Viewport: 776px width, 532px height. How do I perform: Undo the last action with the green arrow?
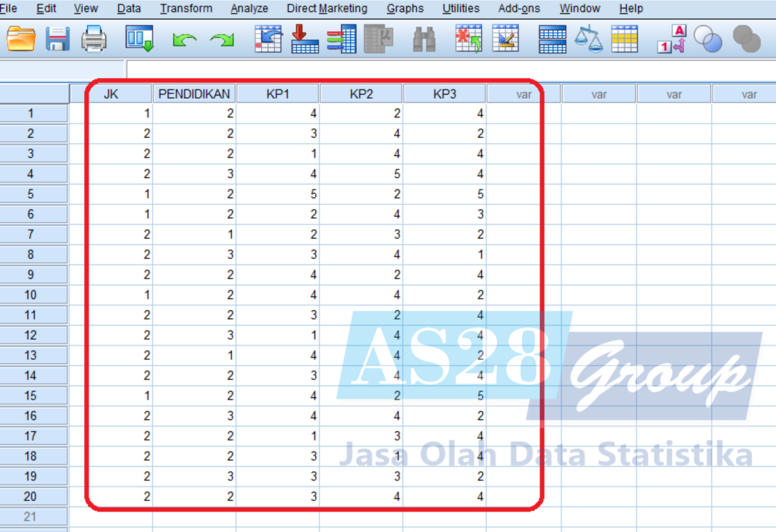[x=184, y=39]
